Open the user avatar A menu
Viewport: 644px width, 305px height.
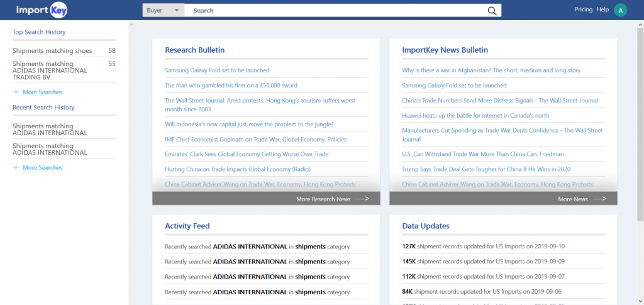click(x=620, y=10)
